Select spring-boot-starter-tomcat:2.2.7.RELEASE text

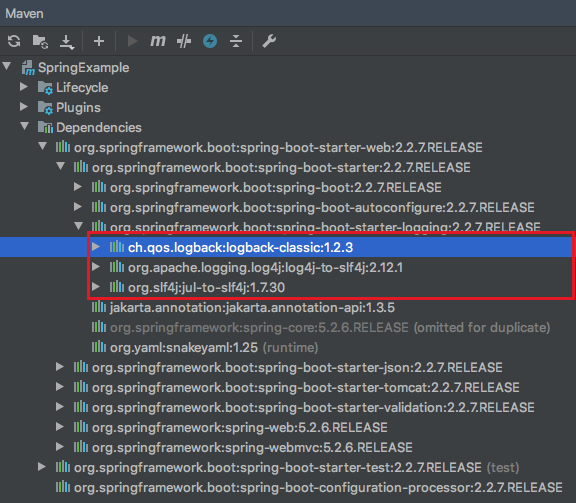pos(306,388)
